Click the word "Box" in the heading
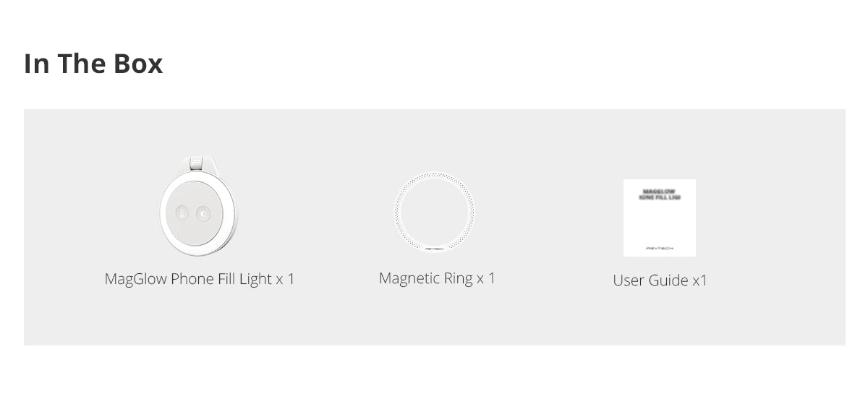Screen dimensions: 868x412 point(138,64)
